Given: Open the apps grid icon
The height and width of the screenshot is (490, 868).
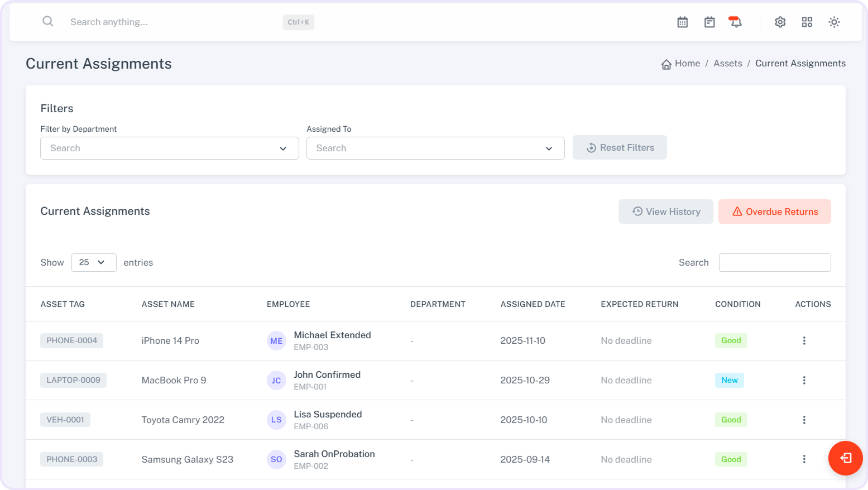Looking at the screenshot, I should click(x=807, y=22).
